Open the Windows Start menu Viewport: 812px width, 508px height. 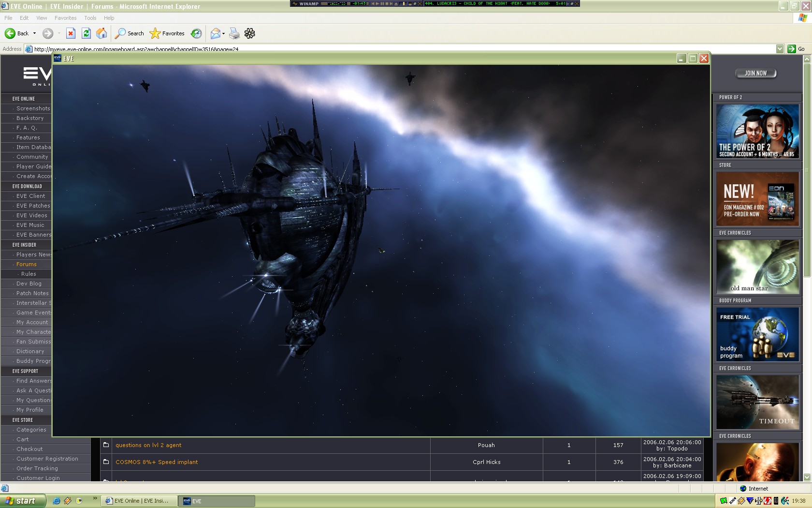(x=23, y=501)
